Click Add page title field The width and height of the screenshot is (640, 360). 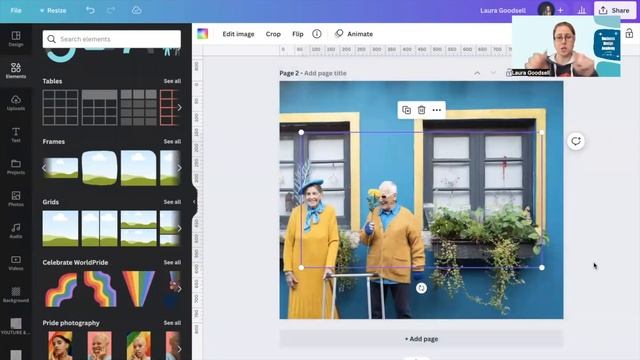pyautogui.click(x=325, y=73)
